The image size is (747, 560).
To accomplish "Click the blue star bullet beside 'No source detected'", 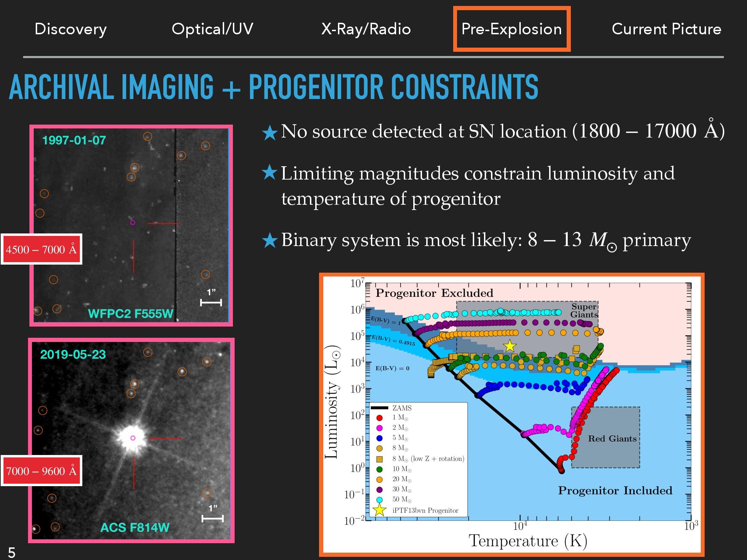I will point(270,133).
